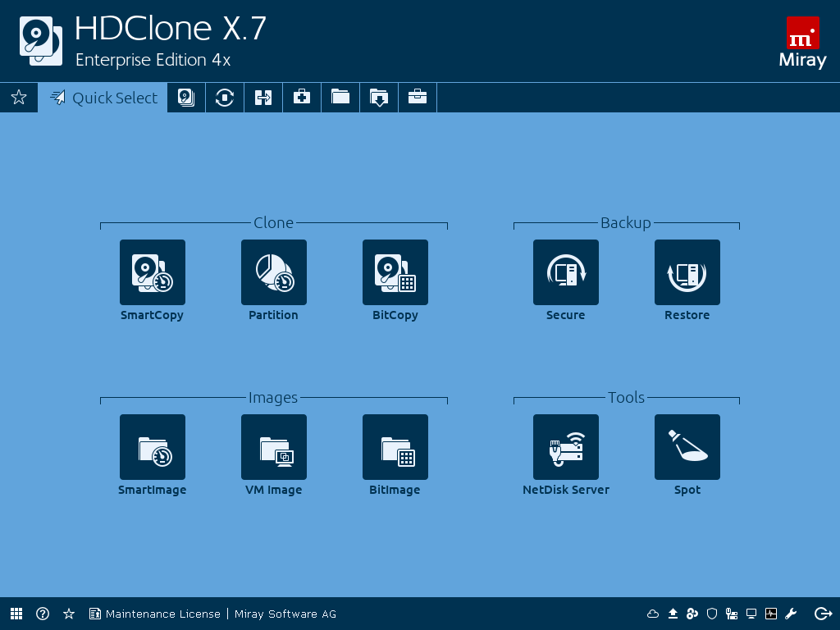
Task: Open the Partition clone tool
Action: pos(273,272)
